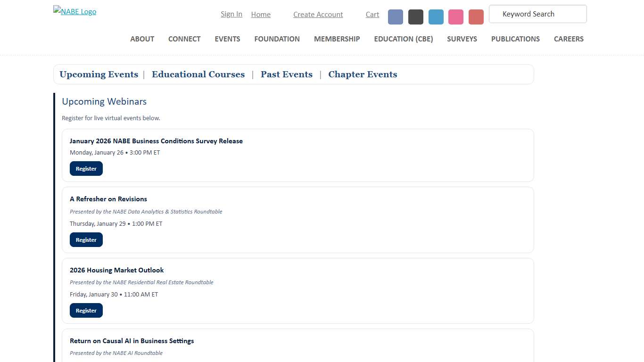Register for the 2026 Housing Market Outlook
Viewport: 644px width, 362px height.
[86, 310]
